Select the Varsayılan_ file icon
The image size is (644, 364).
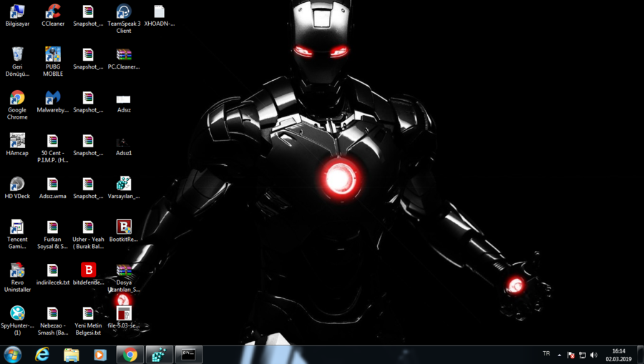click(x=124, y=188)
